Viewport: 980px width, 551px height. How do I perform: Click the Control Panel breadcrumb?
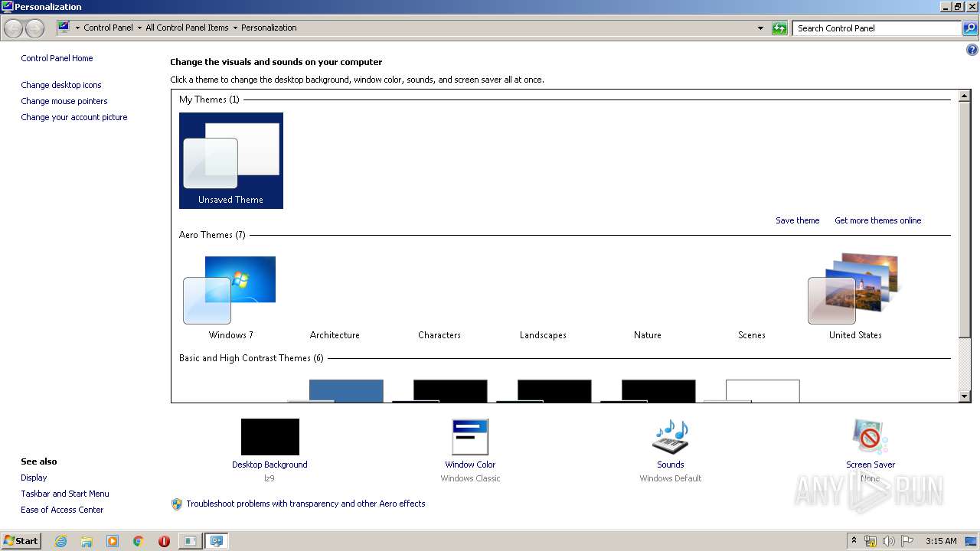(x=108, y=28)
